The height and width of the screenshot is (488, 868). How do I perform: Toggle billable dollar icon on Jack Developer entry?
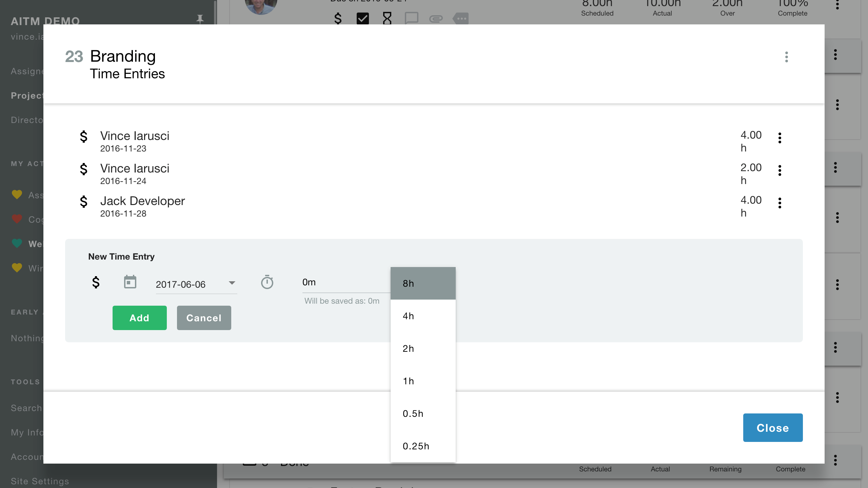83,202
